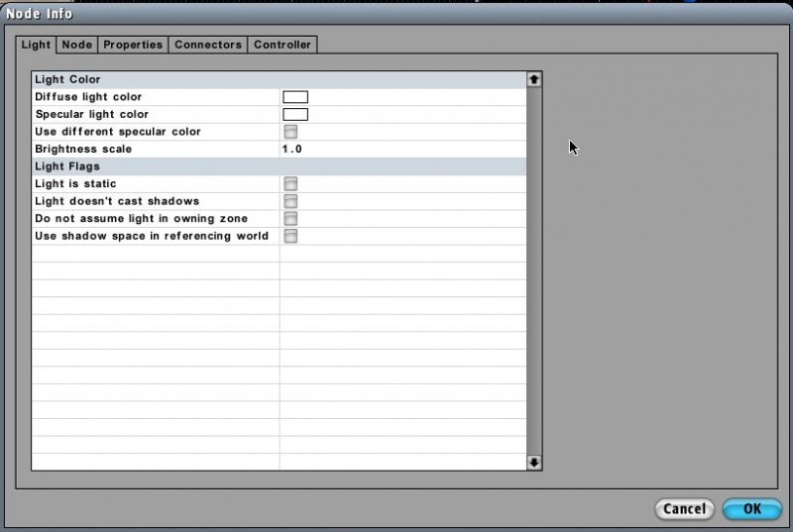Open the Diffuse light color swatch

pyautogui.click(x=295, y=97)
